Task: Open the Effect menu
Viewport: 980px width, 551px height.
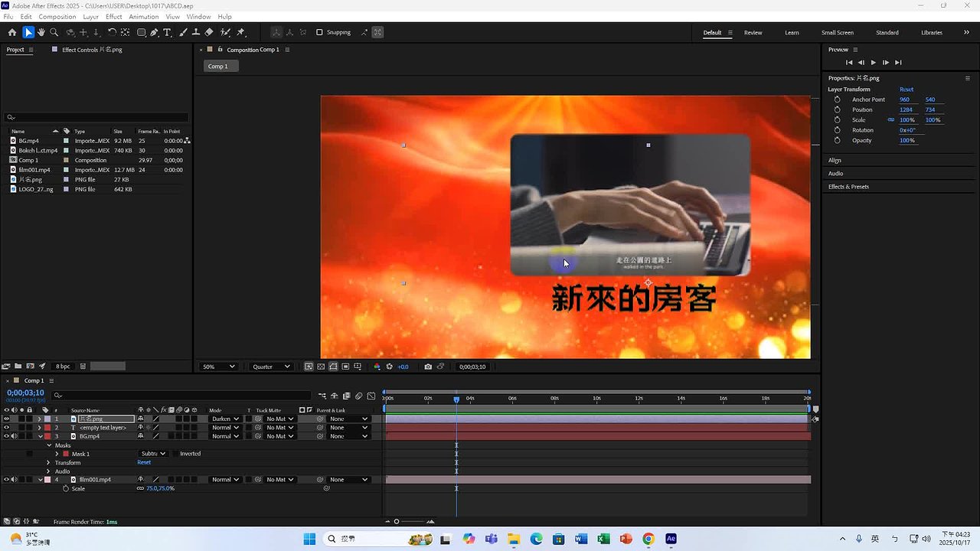Action: (x=113, y=16)
